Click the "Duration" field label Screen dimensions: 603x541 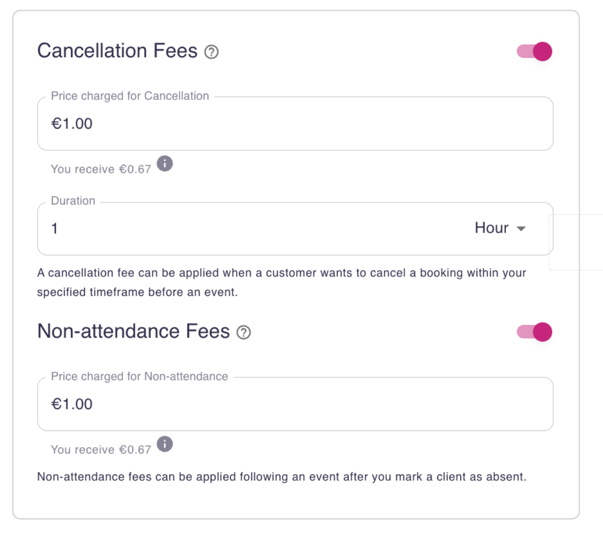click(x=73, y=201)
